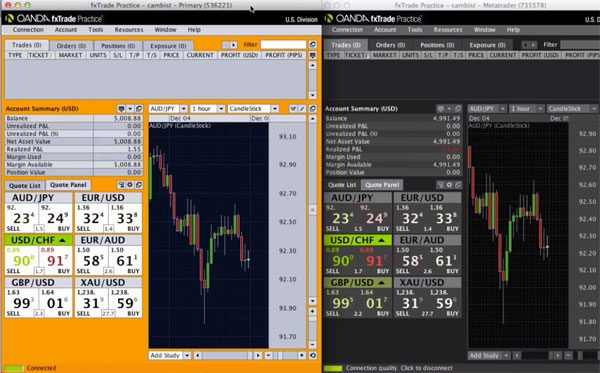This screenshot has width=600, height=373.
Task: Click GBP/USD BUY price in Metatrader window
Action: (x=374, y=303)
